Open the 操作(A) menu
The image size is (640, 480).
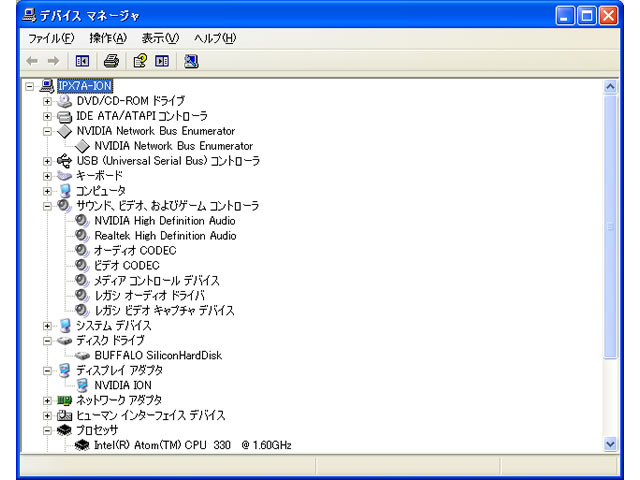tap(108, 38)
